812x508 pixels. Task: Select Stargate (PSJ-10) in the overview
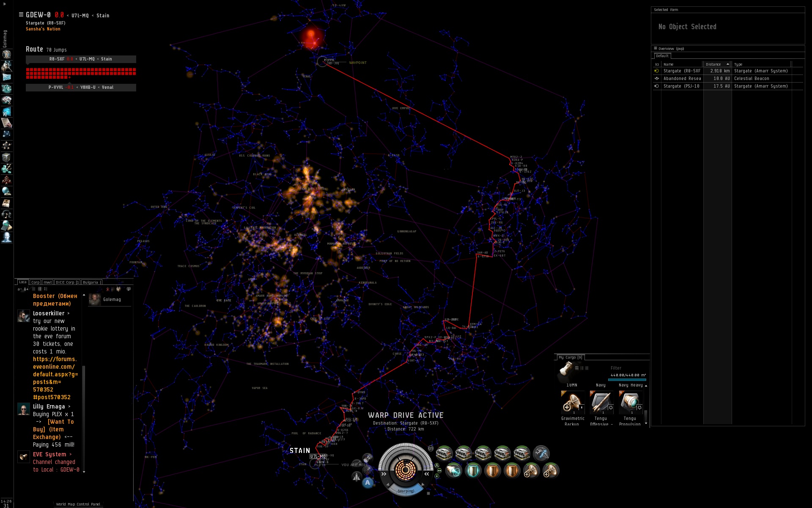pos(681,86)
